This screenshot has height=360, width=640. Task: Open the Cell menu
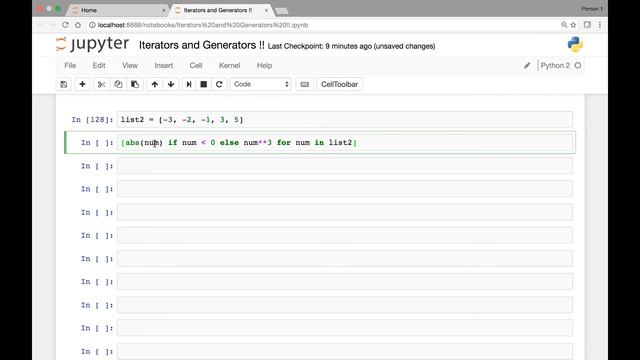(196, 65)
